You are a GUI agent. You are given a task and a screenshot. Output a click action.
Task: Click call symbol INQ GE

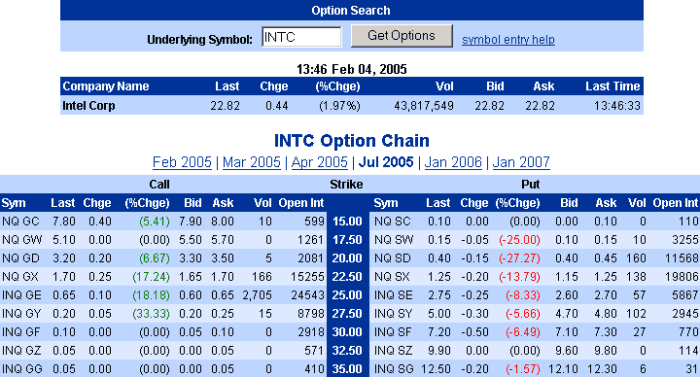tap(22, 295)
